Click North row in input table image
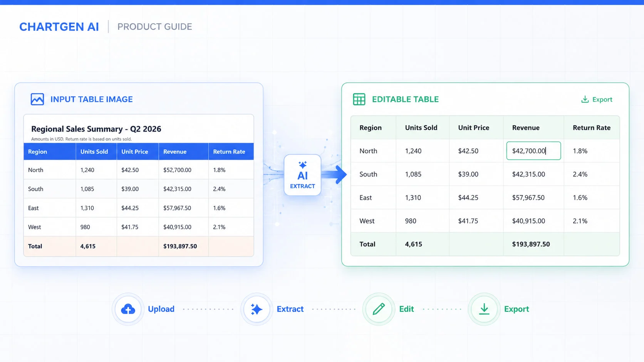 point(139,170)
